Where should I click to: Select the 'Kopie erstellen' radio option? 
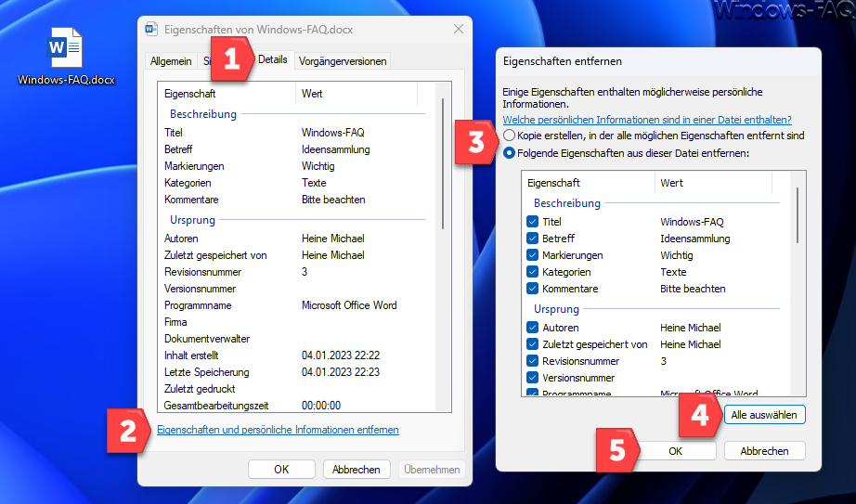point(510,136)
